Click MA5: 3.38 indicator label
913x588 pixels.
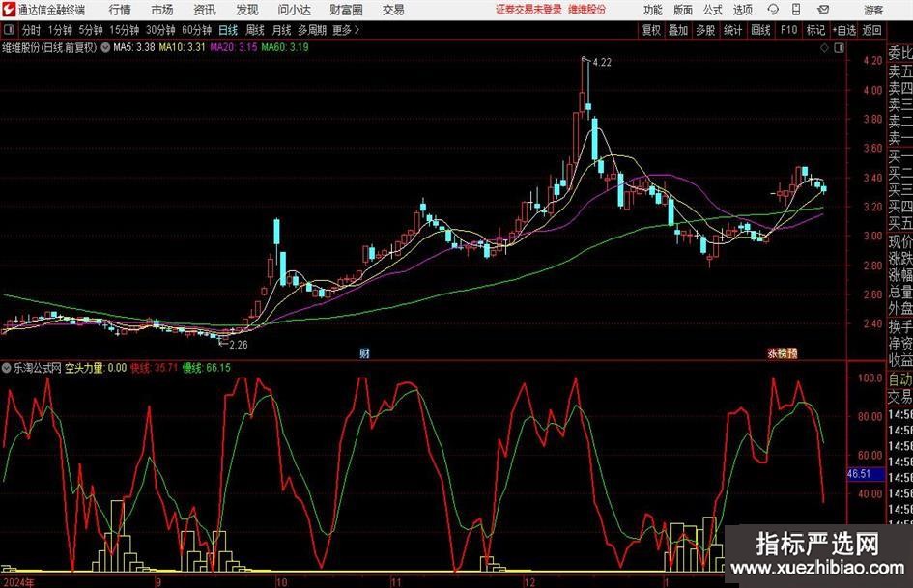click(134, 47)
